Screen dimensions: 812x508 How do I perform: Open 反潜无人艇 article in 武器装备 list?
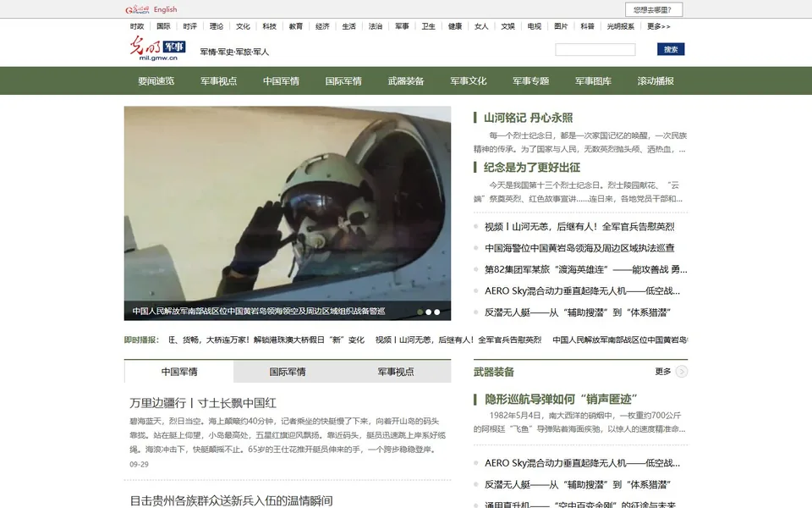578,484
